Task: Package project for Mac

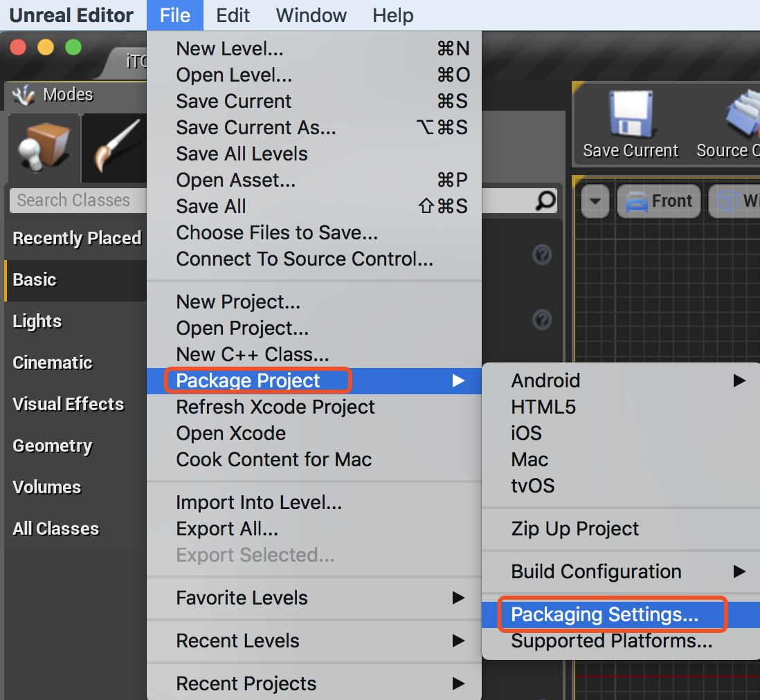Action: tap(621, 460)
